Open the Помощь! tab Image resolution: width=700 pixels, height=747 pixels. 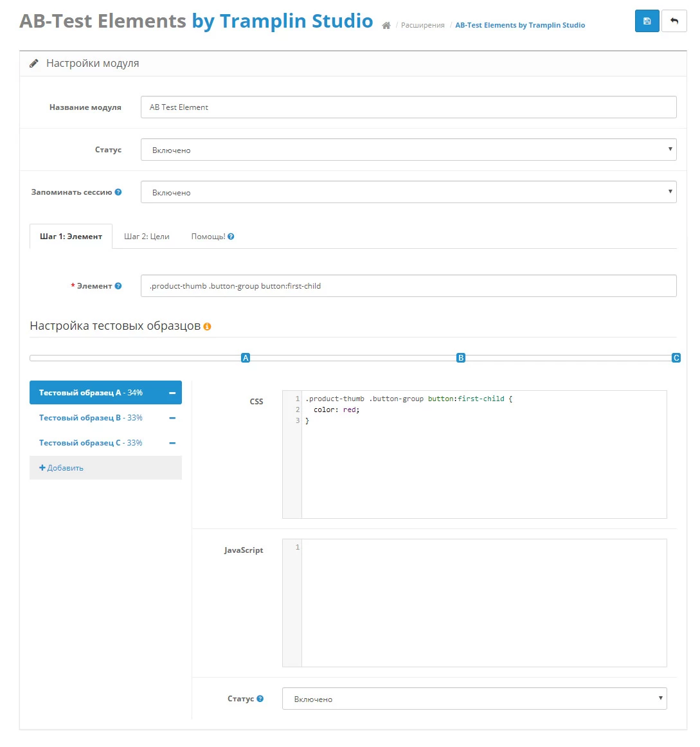coord(213,237)
